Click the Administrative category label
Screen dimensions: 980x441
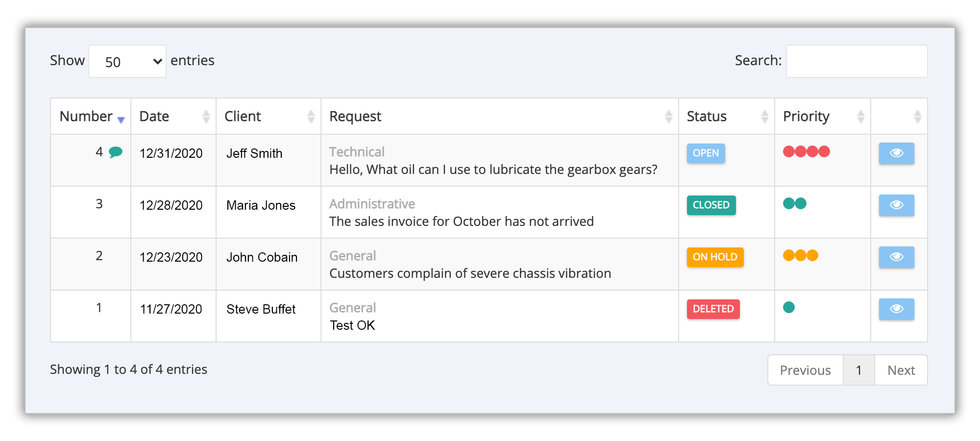click(x=372, y=204)
